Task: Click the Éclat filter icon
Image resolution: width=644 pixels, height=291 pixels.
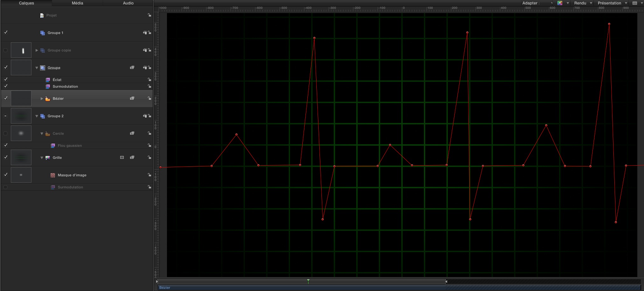Action: [x=48, y=79]
